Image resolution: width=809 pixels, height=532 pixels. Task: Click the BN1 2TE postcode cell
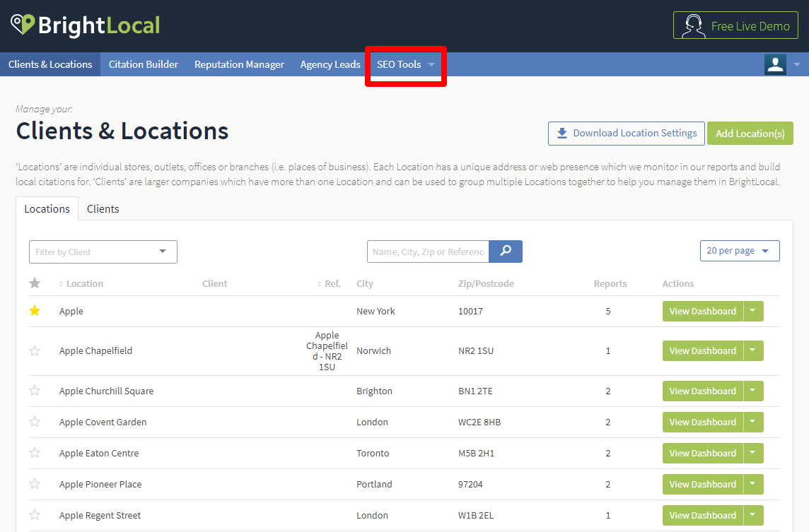click(x=475, y=391)
